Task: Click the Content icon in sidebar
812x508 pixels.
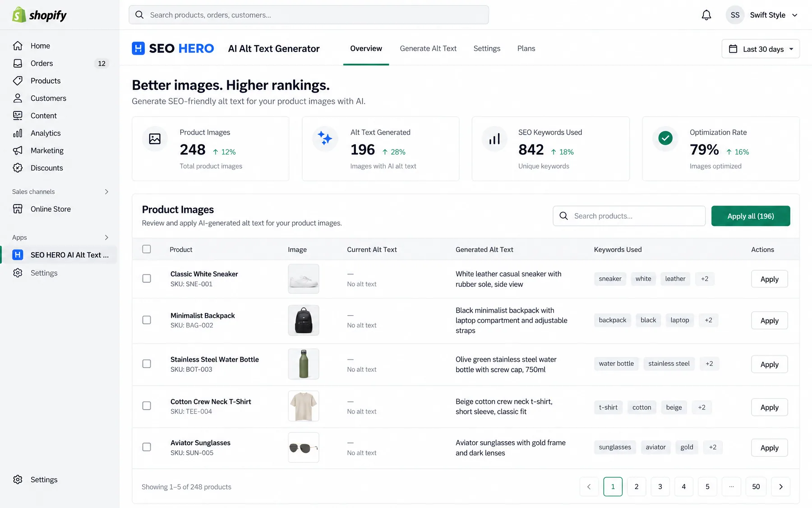Action: pos(18,116)
